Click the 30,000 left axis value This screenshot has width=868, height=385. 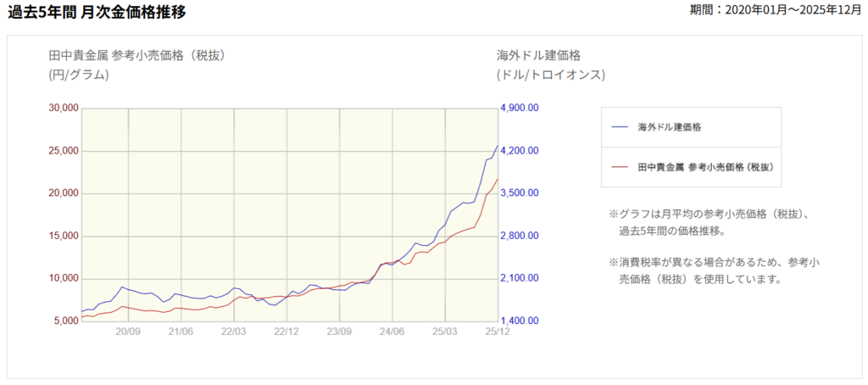[x=63, y=109]
